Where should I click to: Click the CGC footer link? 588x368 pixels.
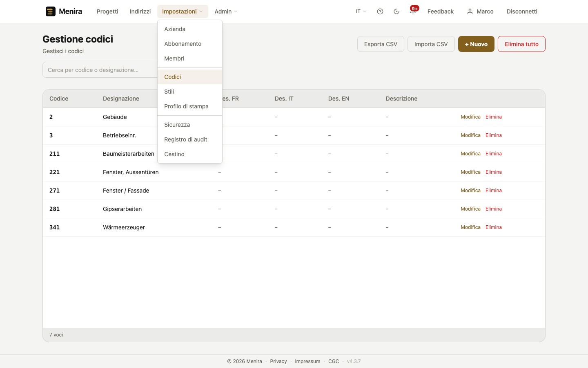(334, 361)
